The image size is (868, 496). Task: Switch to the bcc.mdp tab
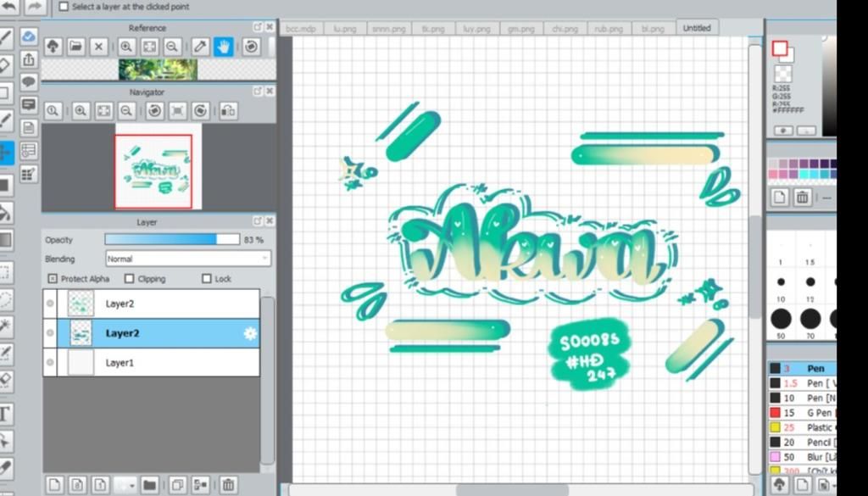pos(301,29)
